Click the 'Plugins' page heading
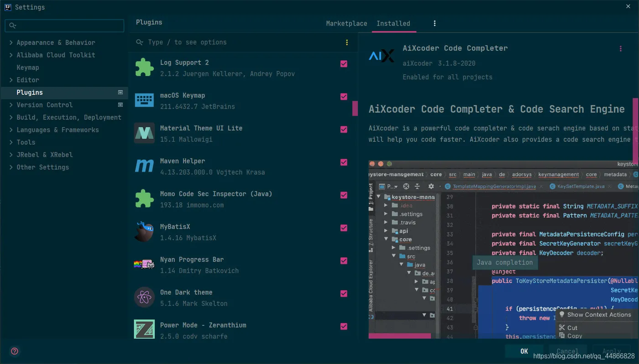 [x=149, y=22]
